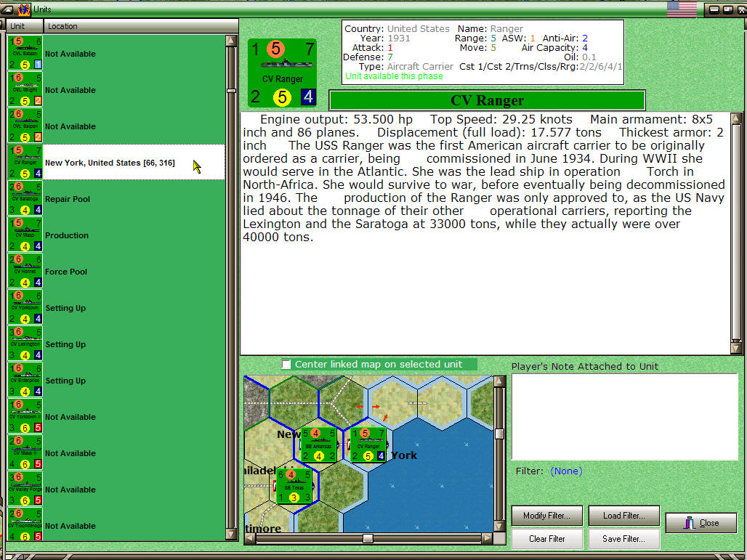Click the Air Capacity value 4
The image size is (747, 560).
[584, 48]
